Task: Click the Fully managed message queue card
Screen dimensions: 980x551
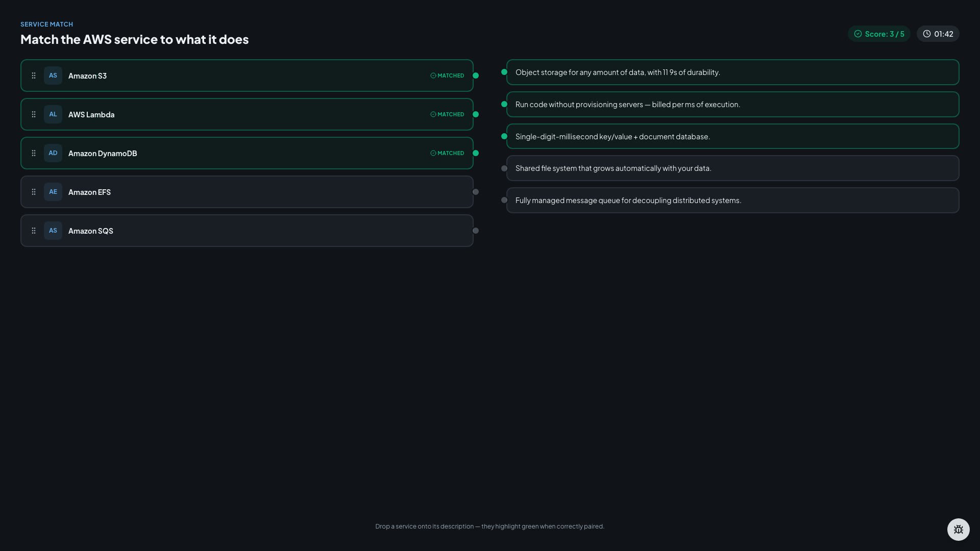Action: tap(732, 200)
